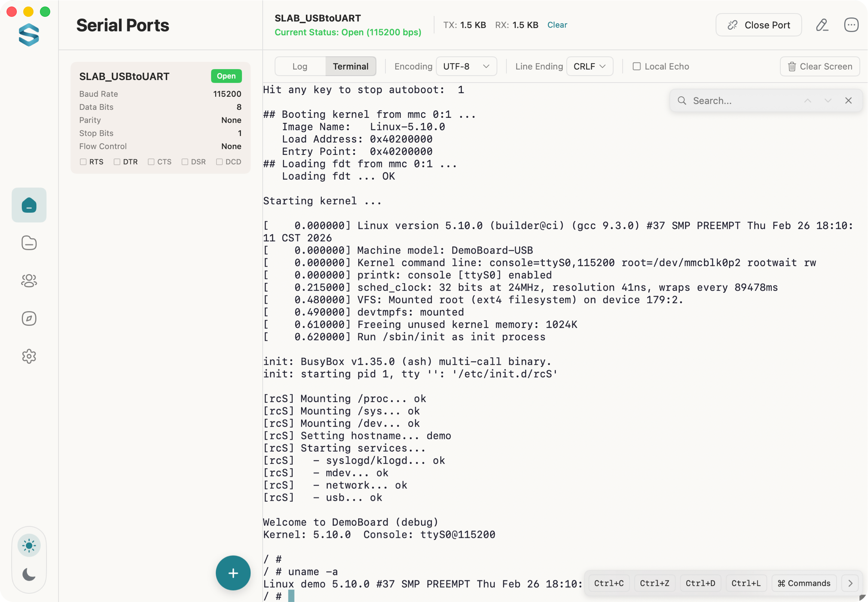Open the sessions folder panel in sidebar
Viewport: 868px width, 602px height.
coord(29,243)
